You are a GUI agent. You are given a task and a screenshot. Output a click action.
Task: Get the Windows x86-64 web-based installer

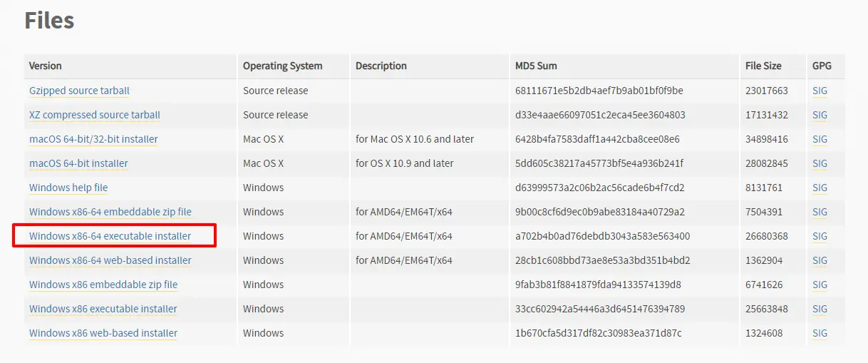(x=110, y=260)
